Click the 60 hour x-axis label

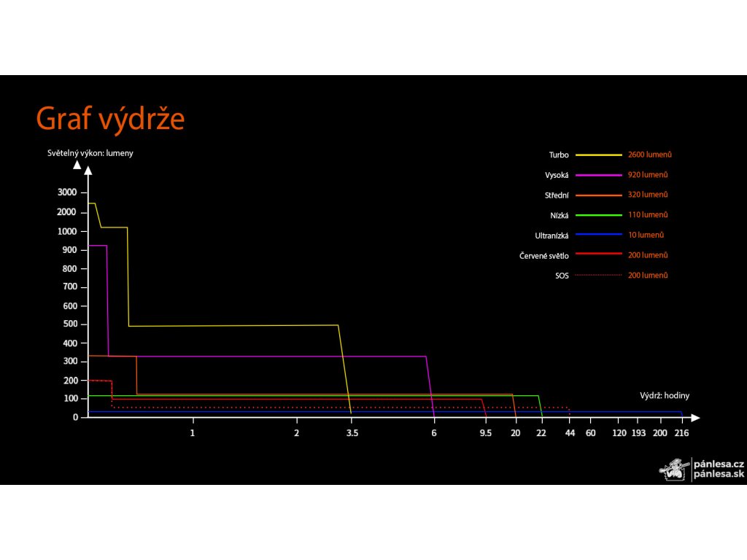pyautogui.click(x=590, y=433)
